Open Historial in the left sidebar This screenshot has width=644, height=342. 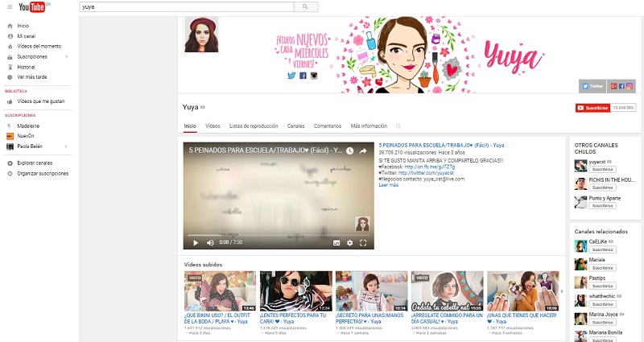click(27, 67)
